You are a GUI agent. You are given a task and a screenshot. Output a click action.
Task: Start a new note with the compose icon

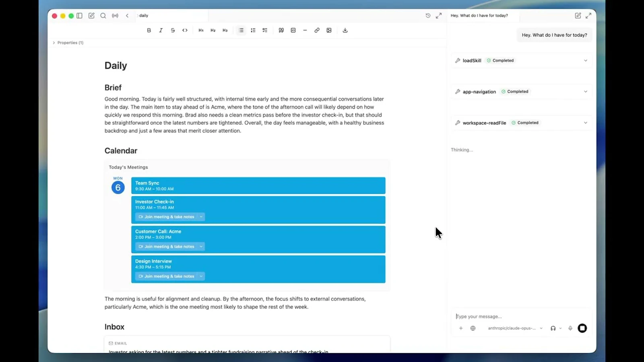(91, 16)
